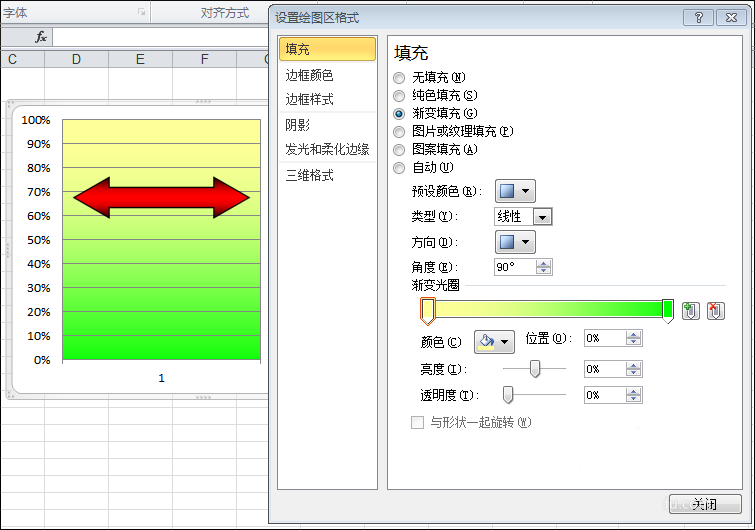755x530 pixels.
Task: Click the 亮度 brightness slider handle
Action: tap(534, 369)
